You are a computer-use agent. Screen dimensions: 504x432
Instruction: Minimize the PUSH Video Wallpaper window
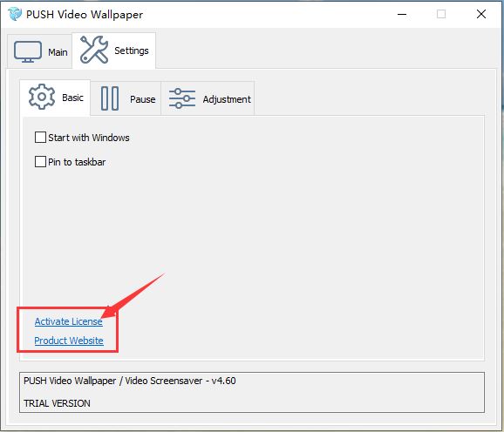[x=402, y=14]
